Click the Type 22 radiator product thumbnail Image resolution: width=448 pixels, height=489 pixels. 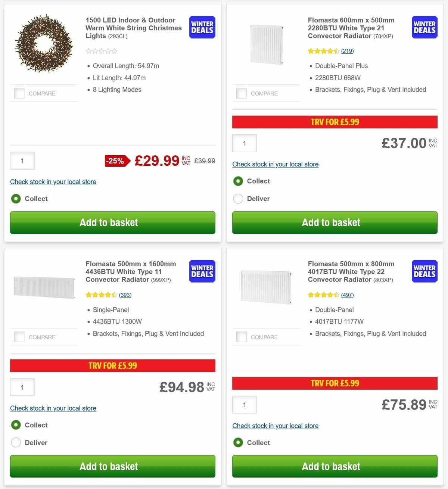pos(266,286)
